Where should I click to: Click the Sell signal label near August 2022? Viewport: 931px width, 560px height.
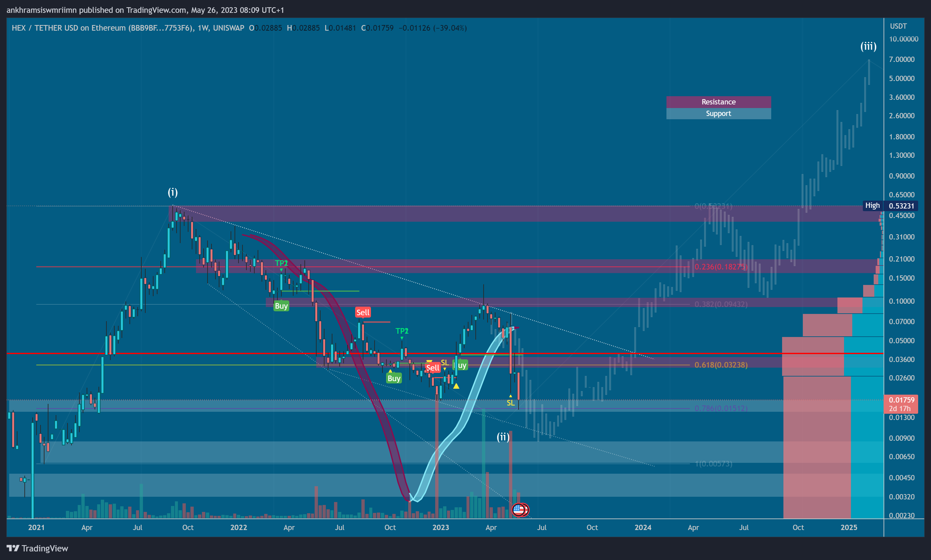[x=363, y=313]
